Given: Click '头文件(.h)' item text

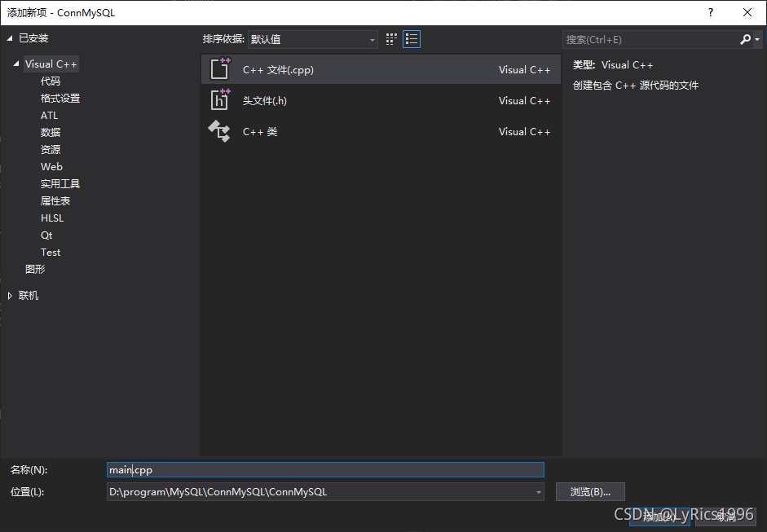Looking at the screenshot, I should click(x=265, y=101).
